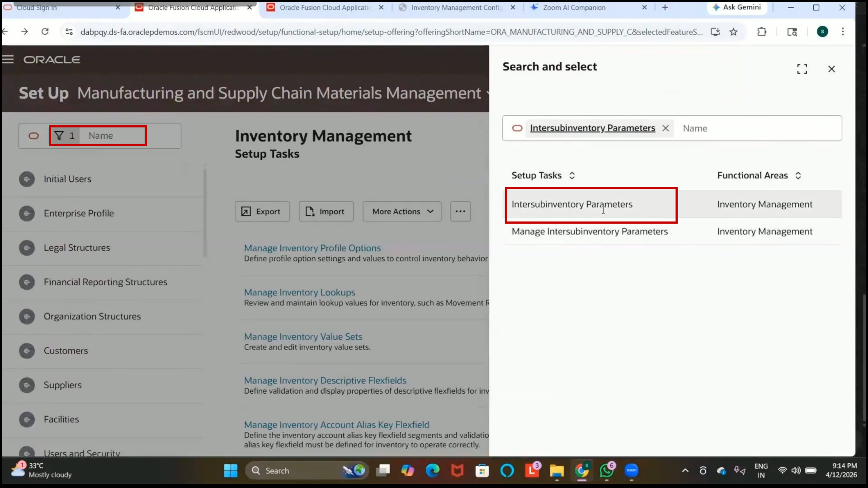Open a new browser tab
This screenshot has width=868, height=488.
tap(665, 8)
